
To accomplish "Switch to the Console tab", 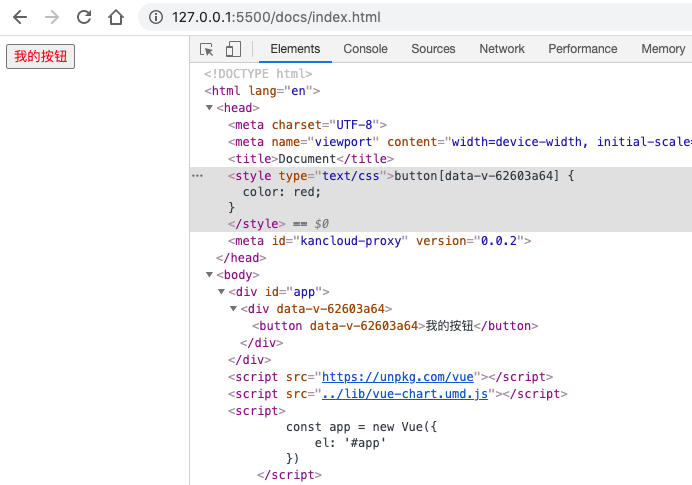I will coord(365,49).
